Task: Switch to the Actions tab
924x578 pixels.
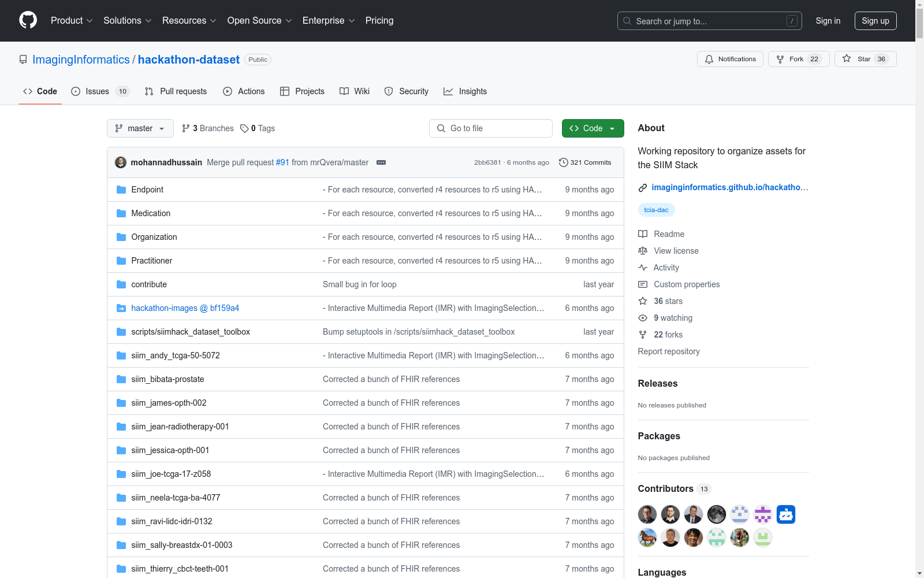Action: 244,91
